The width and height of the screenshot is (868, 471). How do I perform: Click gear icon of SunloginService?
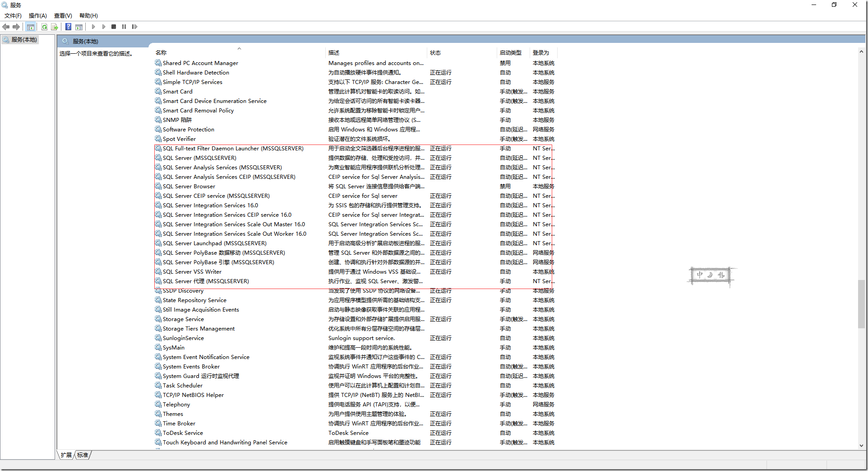pyautogui.click(x=158, y=338)
